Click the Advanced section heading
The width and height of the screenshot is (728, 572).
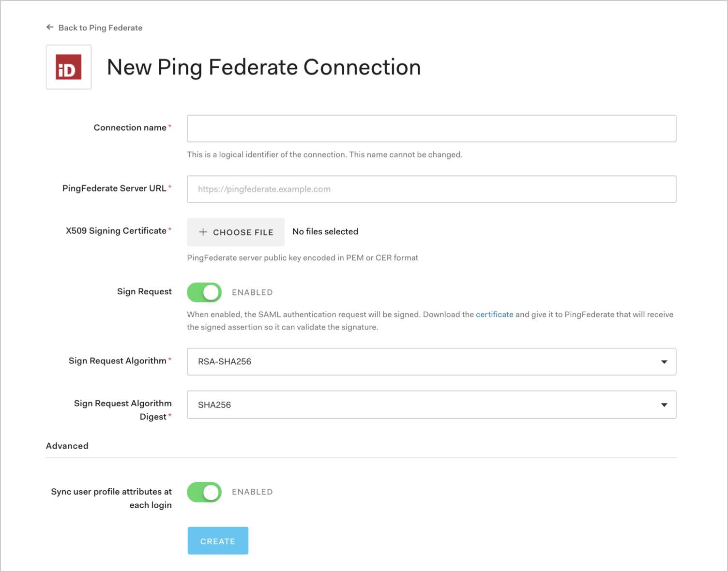click(x=67, y=446)
